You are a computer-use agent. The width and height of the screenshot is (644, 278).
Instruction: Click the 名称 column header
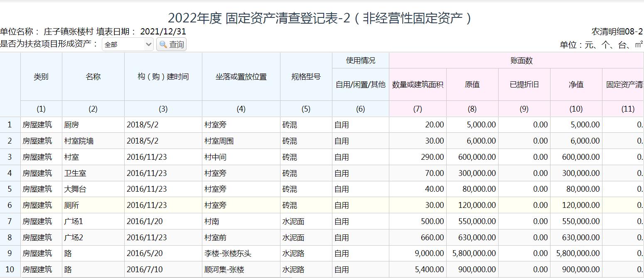93,77
